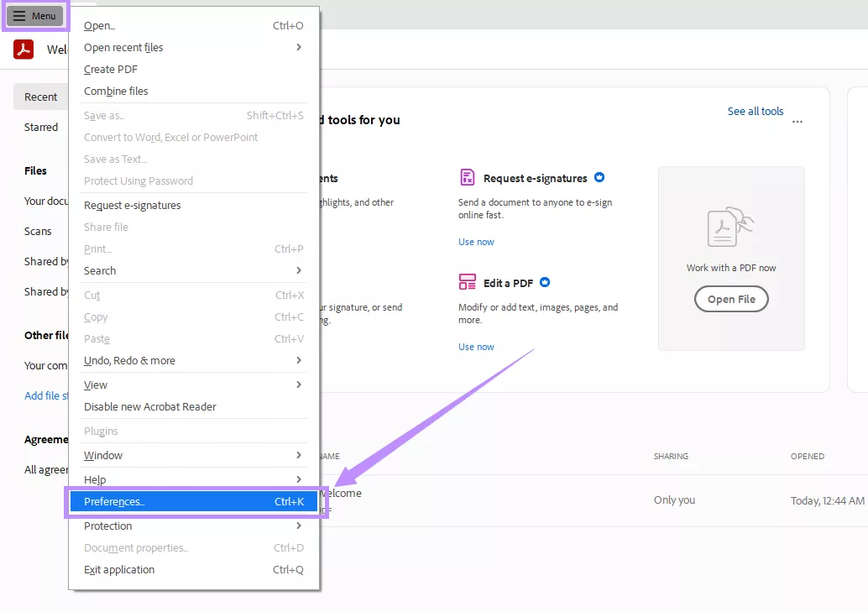The image size is (868, 612).
Task: Expand the View submenu
Action: (95, 384)
